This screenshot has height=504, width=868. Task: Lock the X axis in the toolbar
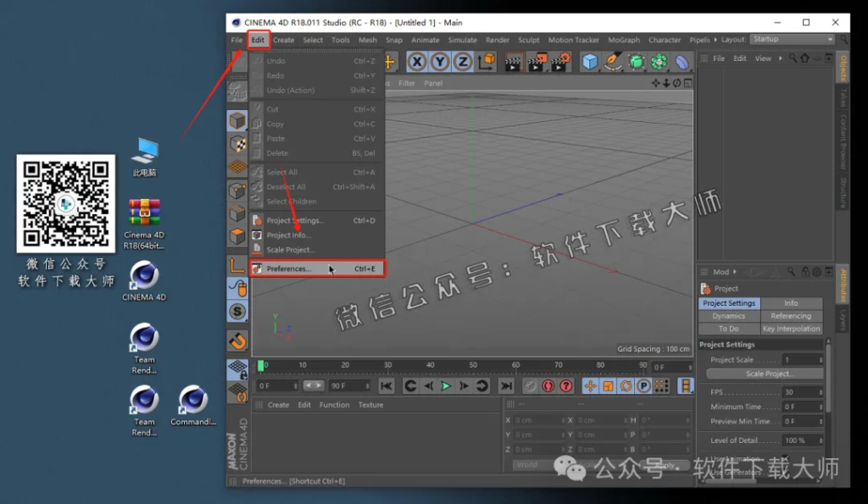coord(418,59)
